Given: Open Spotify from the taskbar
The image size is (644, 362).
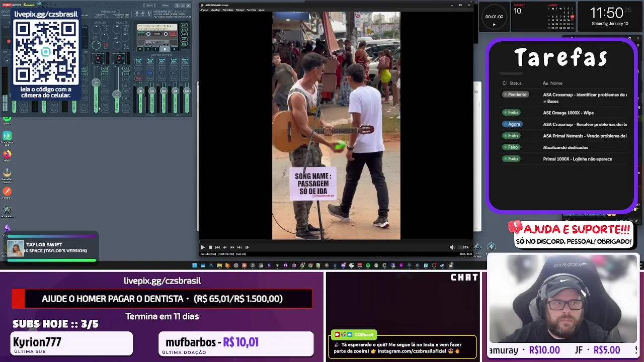Looking at the screenshot, I should pyautogui.click(x=368, y=265).
